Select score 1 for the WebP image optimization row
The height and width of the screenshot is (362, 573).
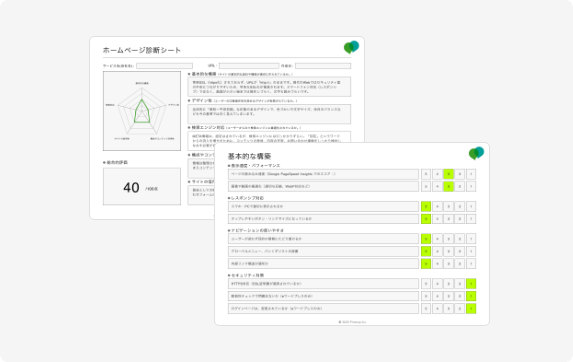(471, 187)
